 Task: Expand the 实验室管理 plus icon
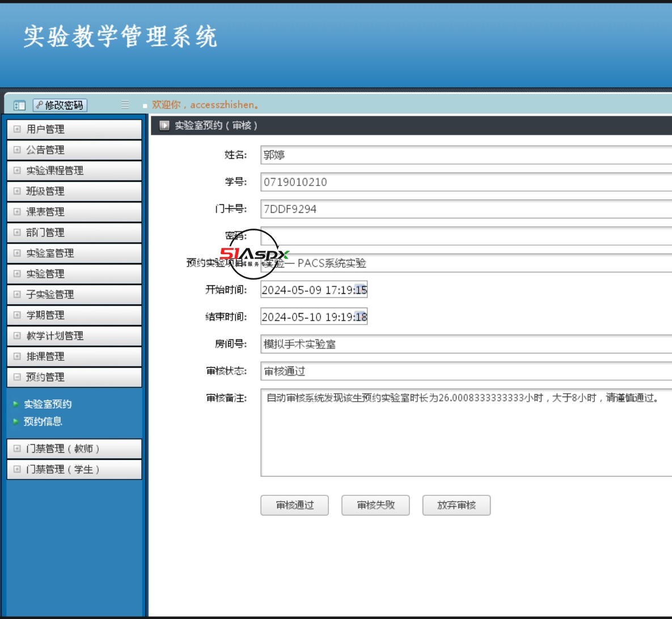tap(17, 253)
